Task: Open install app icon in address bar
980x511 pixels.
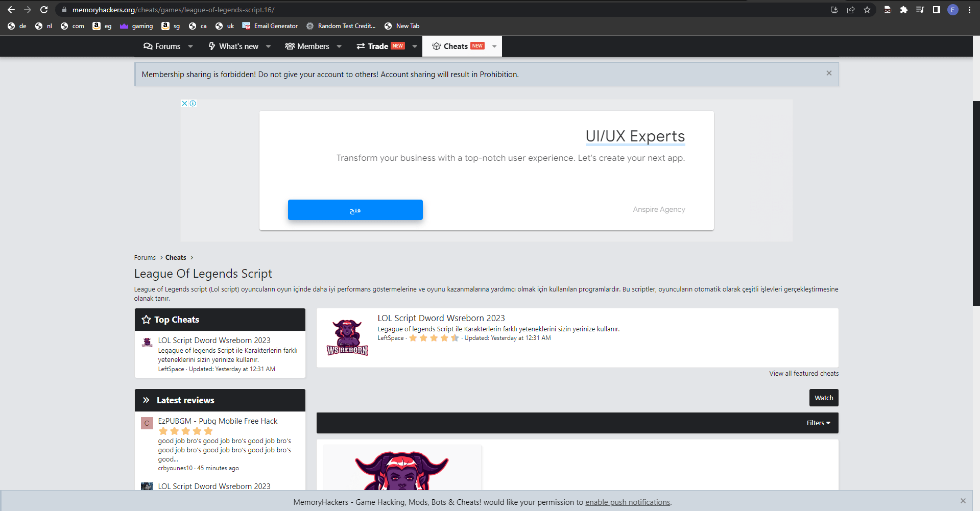Action: (x=834, y=10)
